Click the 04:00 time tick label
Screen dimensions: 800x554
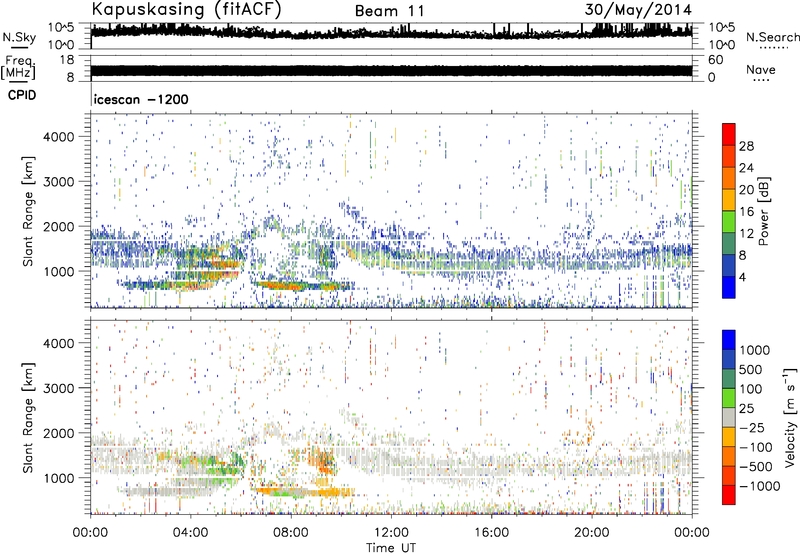[190, 532]
